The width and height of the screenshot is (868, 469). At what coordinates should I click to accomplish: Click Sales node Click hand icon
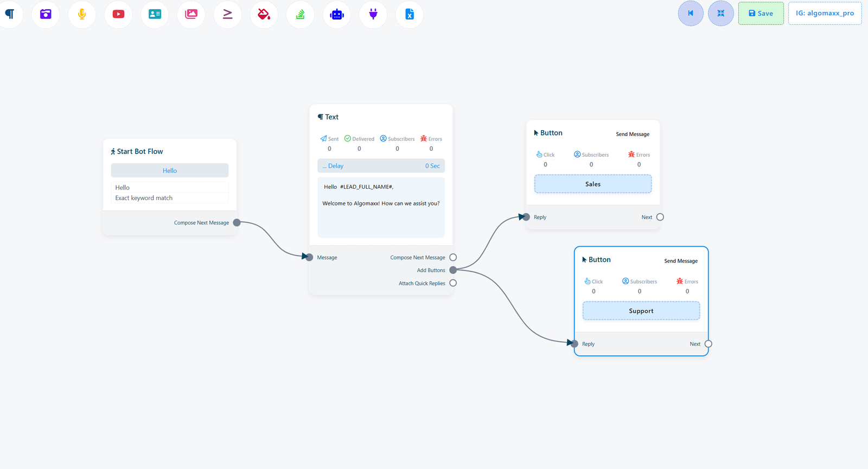[x=539, y=154]
